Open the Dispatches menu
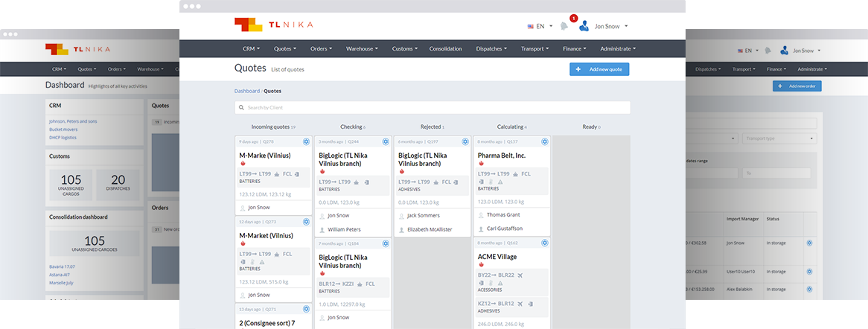This screenshot has height=329, width=868. point(491,49)
